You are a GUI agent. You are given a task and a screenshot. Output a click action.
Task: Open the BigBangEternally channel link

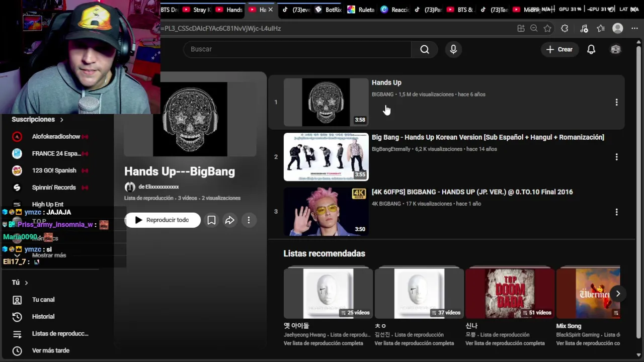pos(391,149)
